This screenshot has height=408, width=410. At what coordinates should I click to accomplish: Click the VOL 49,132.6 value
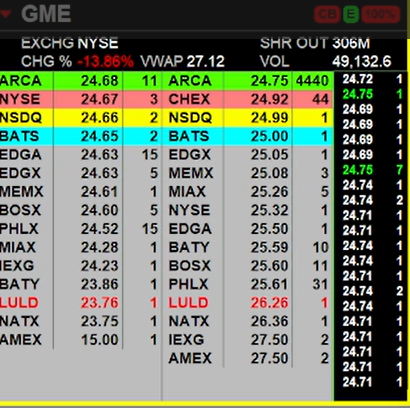point(326,62)
